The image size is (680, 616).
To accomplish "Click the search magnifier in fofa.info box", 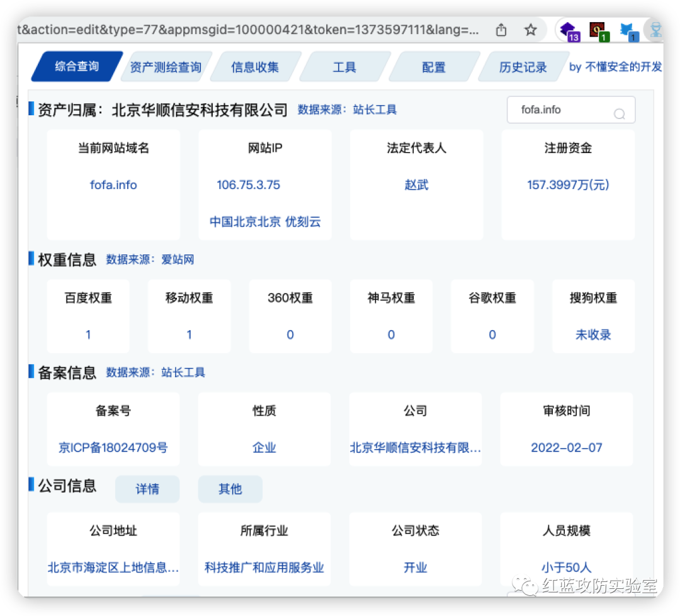I will click(x=620, y=113).
